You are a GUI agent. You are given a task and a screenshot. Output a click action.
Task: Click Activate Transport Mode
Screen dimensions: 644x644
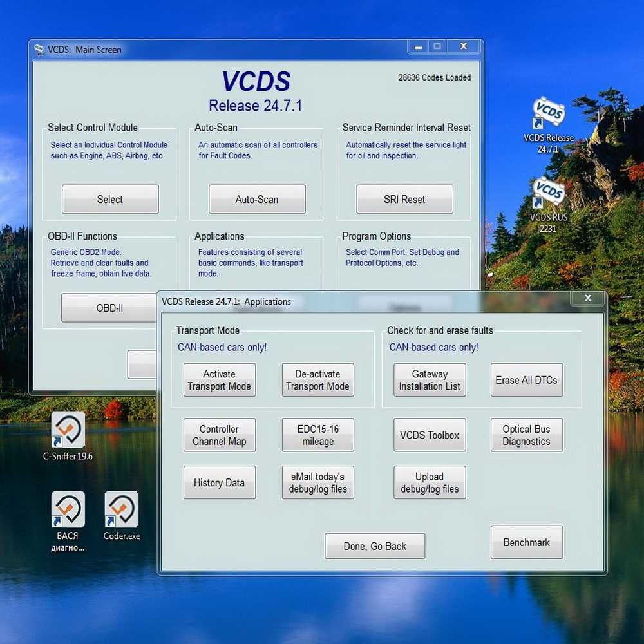(x=220, y=380)
